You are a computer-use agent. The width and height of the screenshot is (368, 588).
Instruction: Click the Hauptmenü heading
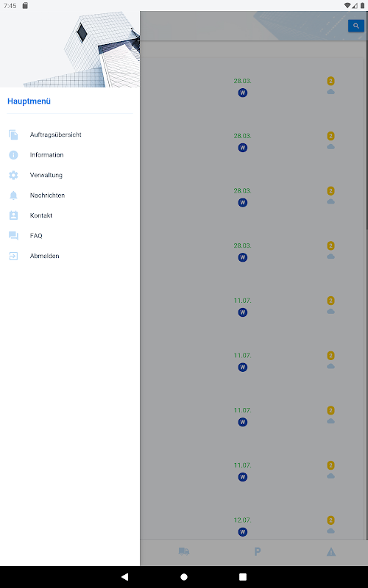click(x=29, y=101)
